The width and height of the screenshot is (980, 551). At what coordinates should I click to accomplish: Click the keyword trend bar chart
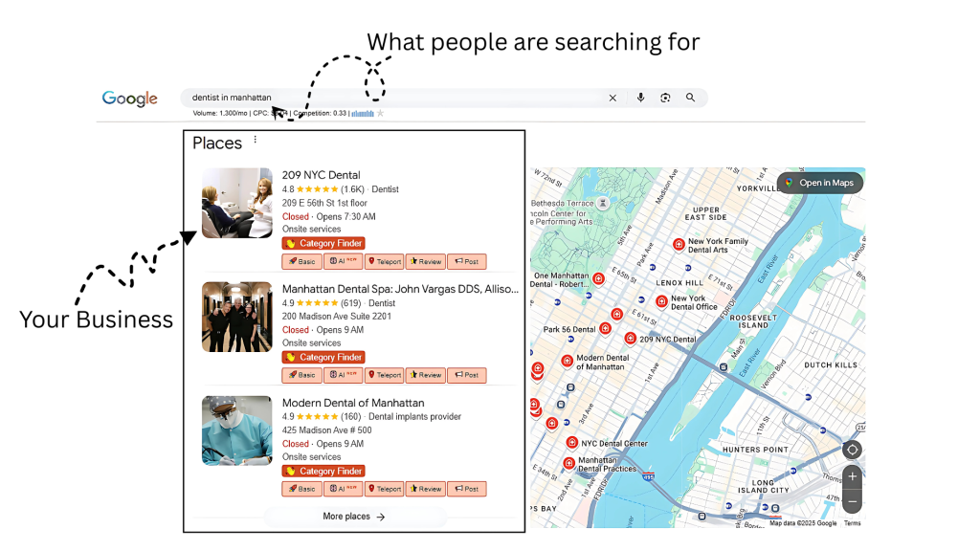pyautogui.click(x=363, y=113)
